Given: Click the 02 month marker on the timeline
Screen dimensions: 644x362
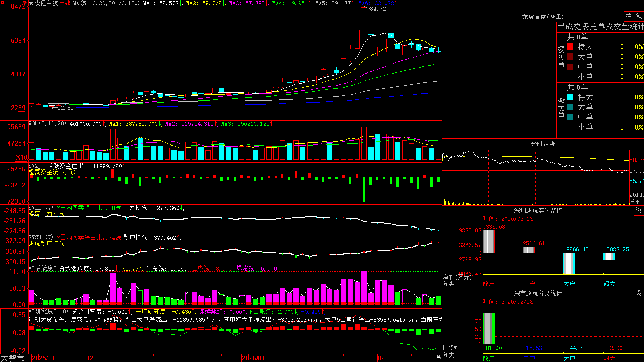Looking at the screenshot, I should coord(381,358).
